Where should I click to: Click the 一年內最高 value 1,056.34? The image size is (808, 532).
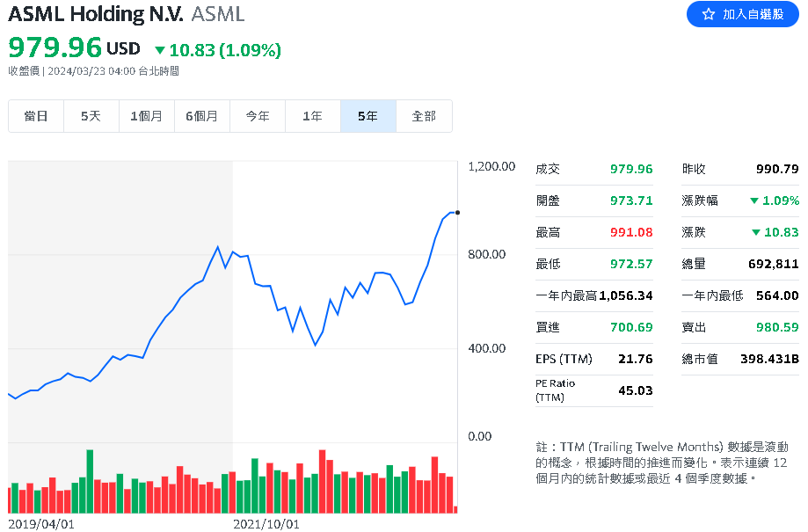pos(626,296)
